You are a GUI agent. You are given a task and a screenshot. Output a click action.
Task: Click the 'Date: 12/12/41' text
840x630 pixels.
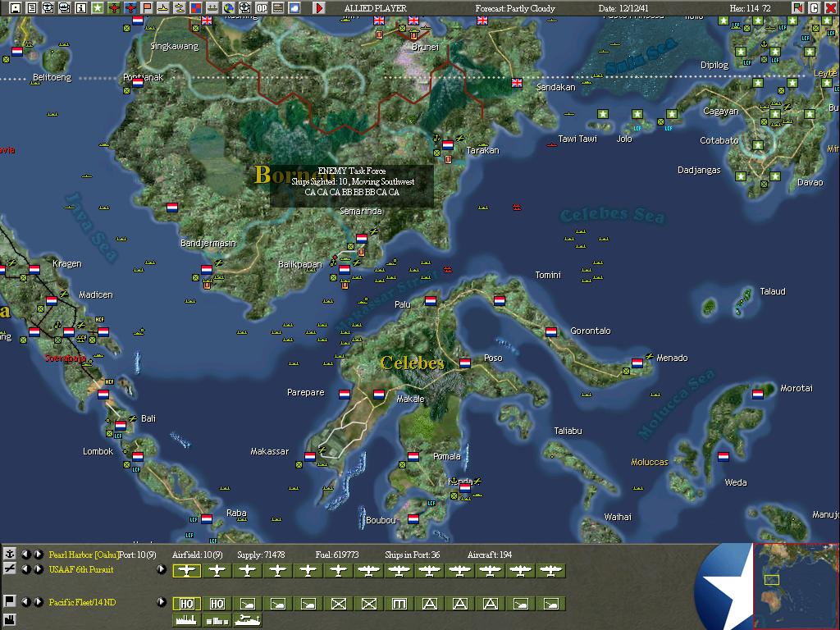pyautogui.click(x=623, y=8)
